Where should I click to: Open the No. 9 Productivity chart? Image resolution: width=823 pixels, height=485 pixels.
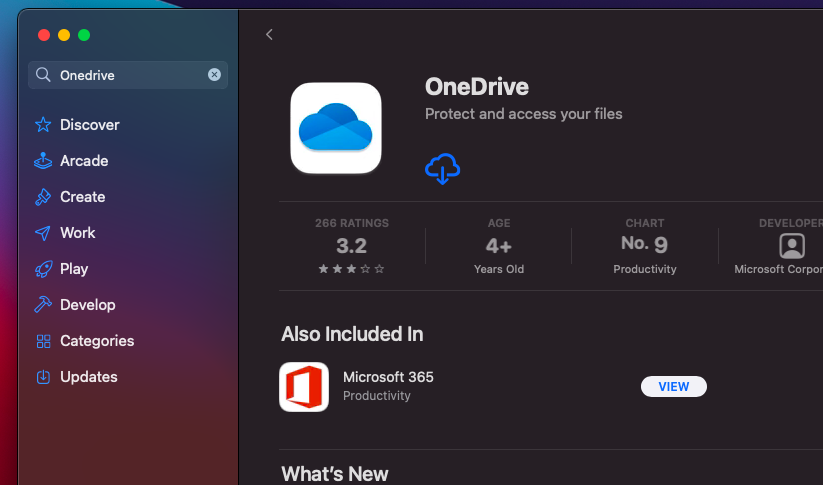click(x=644, y=246)
